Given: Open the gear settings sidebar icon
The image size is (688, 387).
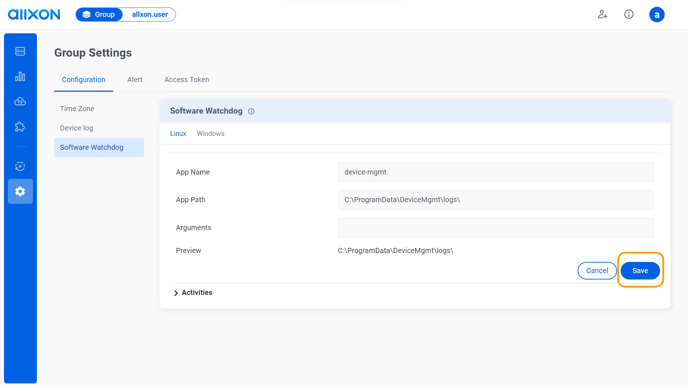Looking at the screenshot, I should pos(20,191).
